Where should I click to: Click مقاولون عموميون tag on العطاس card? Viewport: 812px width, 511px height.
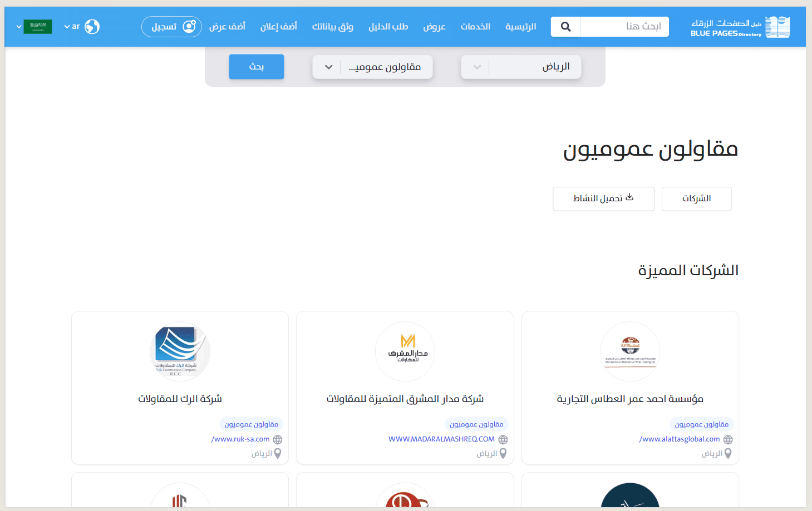click(701, 424)
